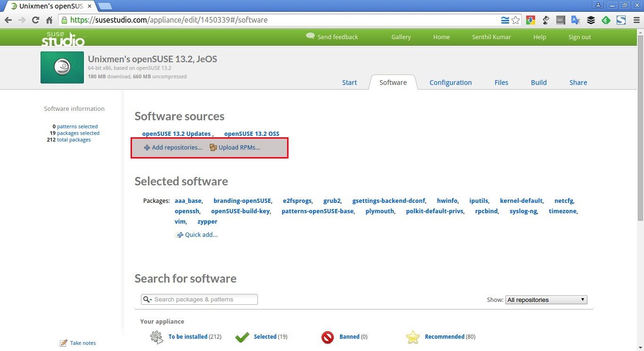644x351 pixels.
Task: Click the packages selected link
Action: (x=78, y=133)
